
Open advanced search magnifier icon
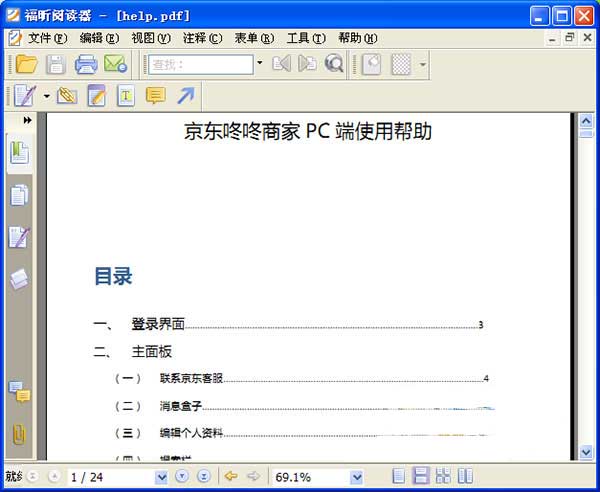[334, 64]
